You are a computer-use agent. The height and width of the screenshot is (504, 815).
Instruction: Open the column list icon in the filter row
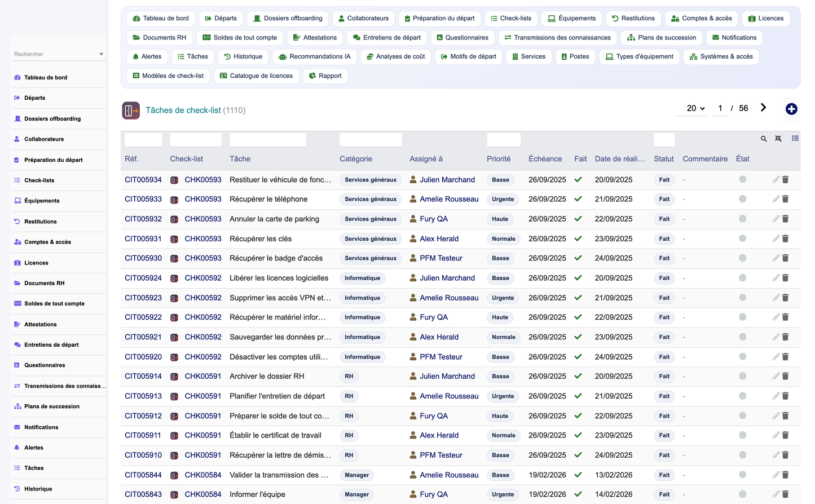click(795, 138)
